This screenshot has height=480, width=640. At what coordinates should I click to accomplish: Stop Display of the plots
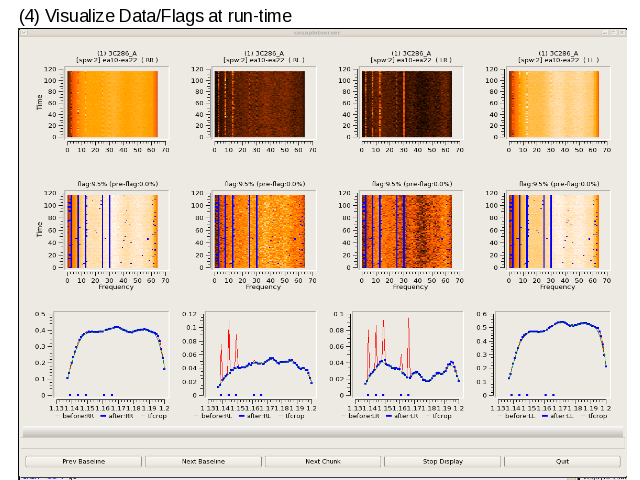[442, 461]
